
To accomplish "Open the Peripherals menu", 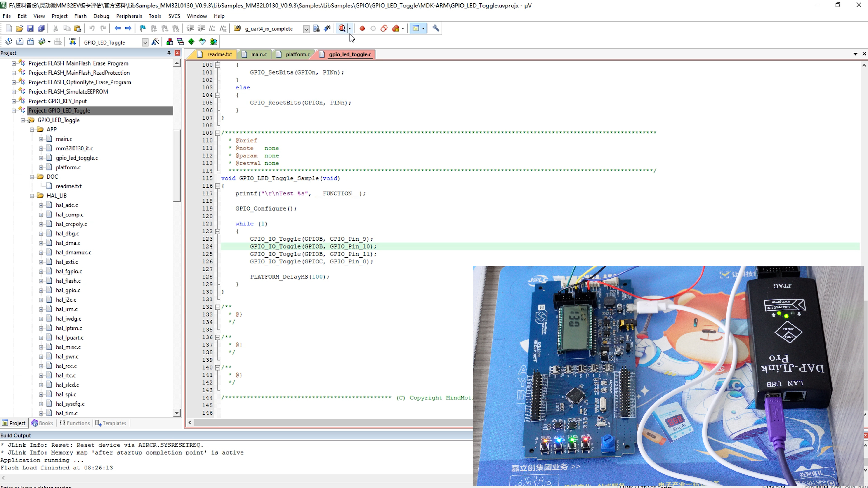I will 129,16.
